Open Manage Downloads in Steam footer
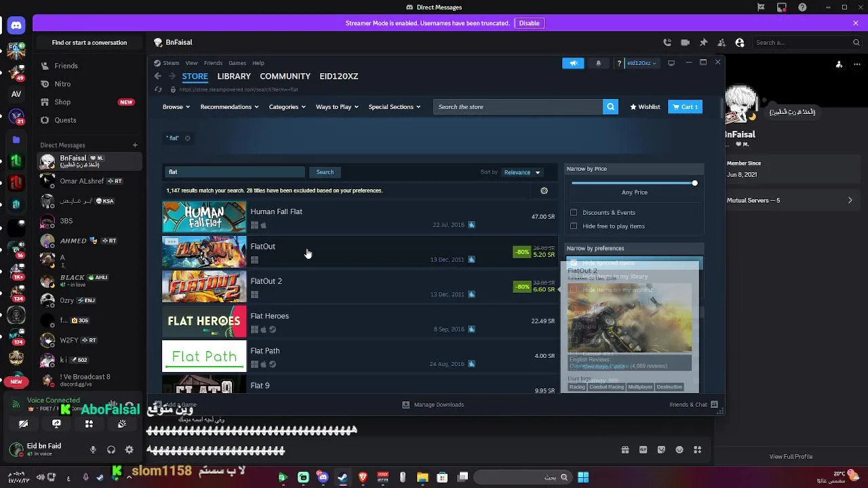Viewport: 868px width, 488px height. tap(433, 405)
